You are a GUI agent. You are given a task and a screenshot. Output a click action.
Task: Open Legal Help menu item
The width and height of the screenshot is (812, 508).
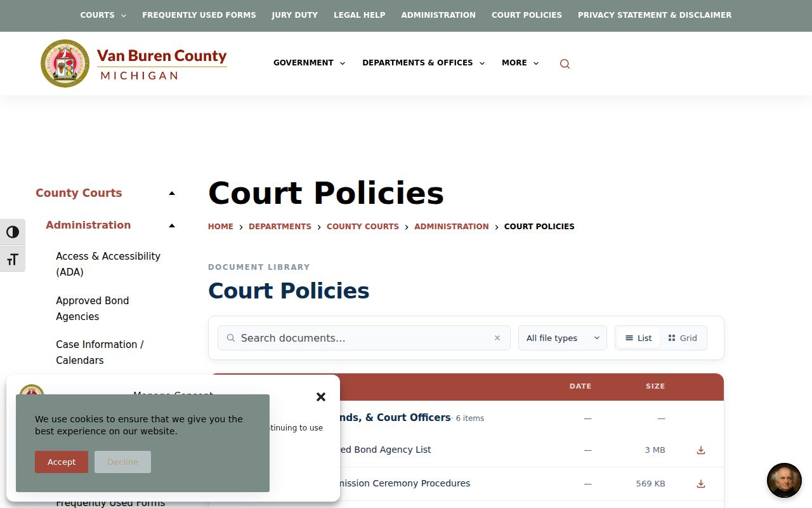coord(360,15)
